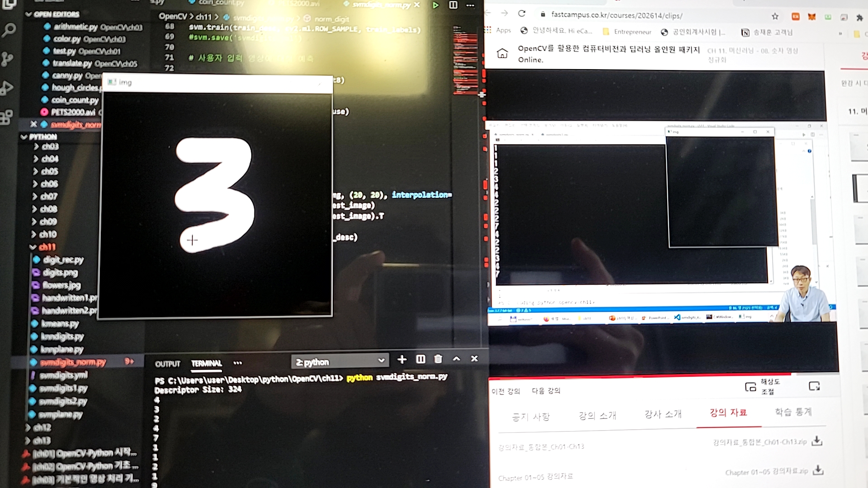Open the Source Control view icon
Image resolution: width=868 pixels, height=488 pixels.
(x=8, y=59)
